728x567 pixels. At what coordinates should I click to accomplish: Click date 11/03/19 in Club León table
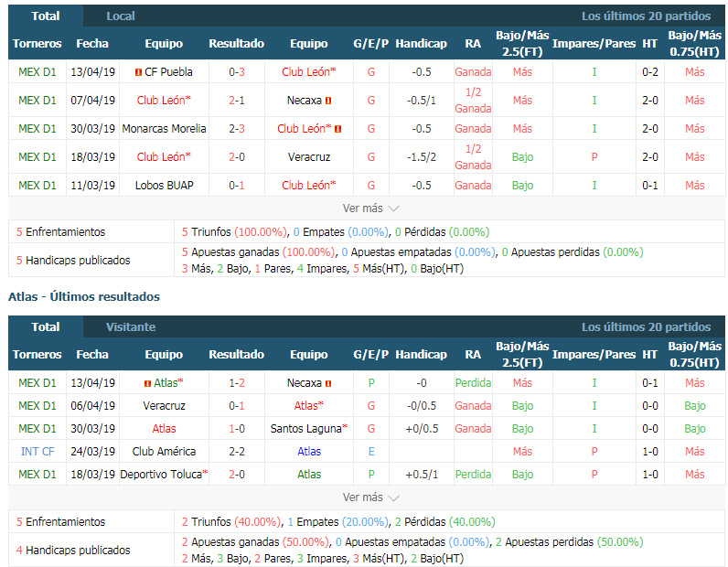point(93,186)
